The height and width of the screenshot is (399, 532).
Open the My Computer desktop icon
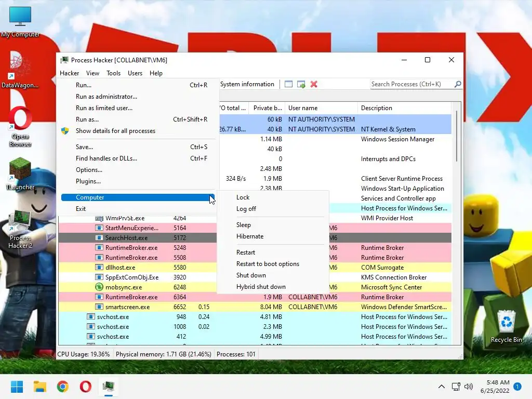pyautogui.click(x=20, y=21)
